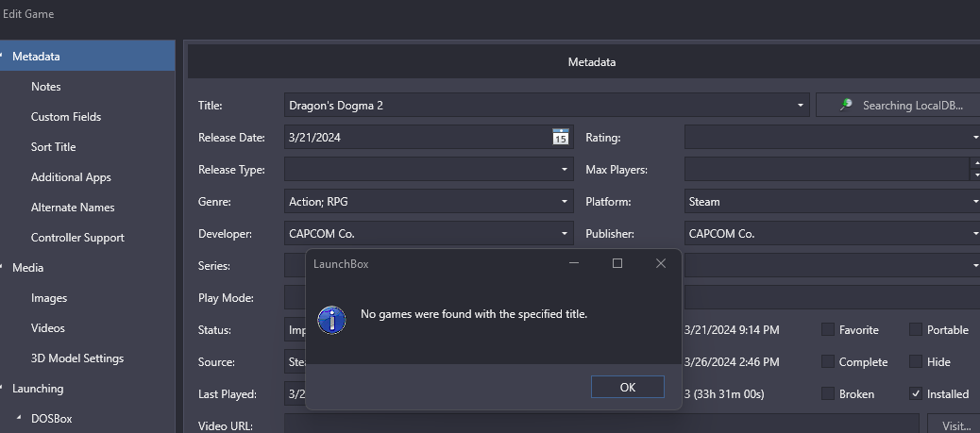Open the DOSBox section

coord(51,419)
